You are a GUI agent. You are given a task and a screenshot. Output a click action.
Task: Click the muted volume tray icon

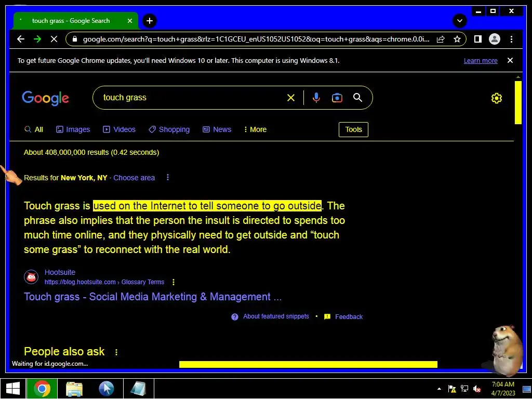coord(477,389)
